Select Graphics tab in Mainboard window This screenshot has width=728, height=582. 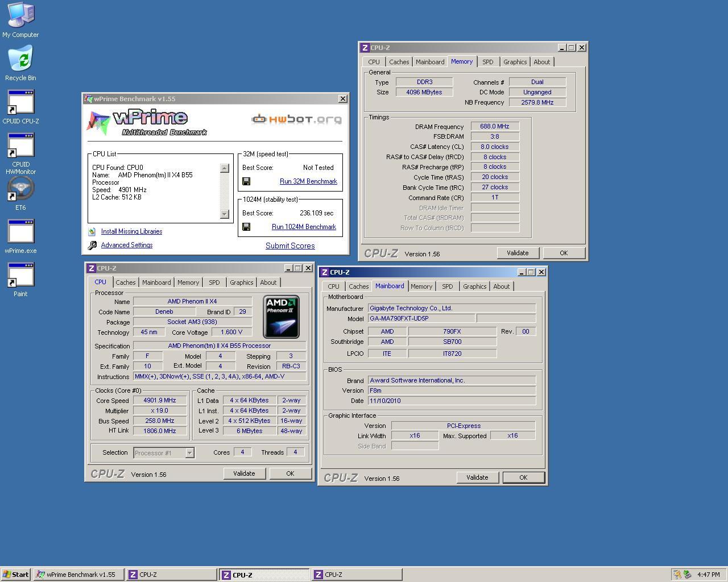pyautogui.click(x=475, y=286)
